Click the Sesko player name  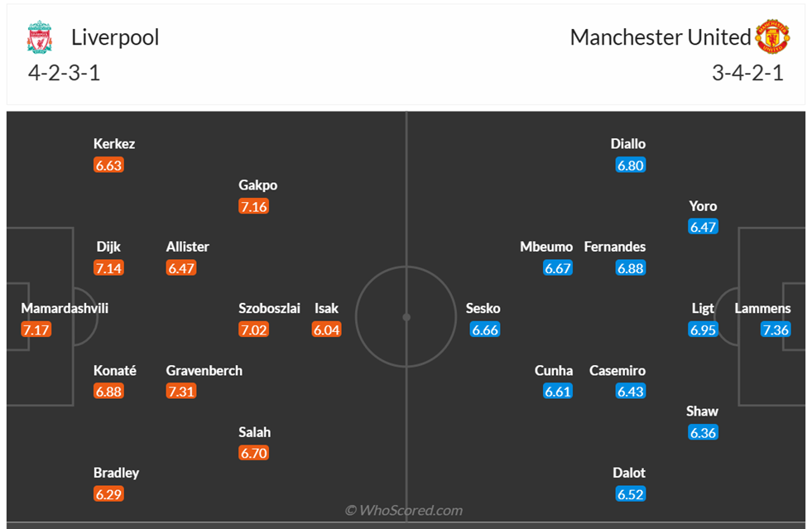(483, 308)
